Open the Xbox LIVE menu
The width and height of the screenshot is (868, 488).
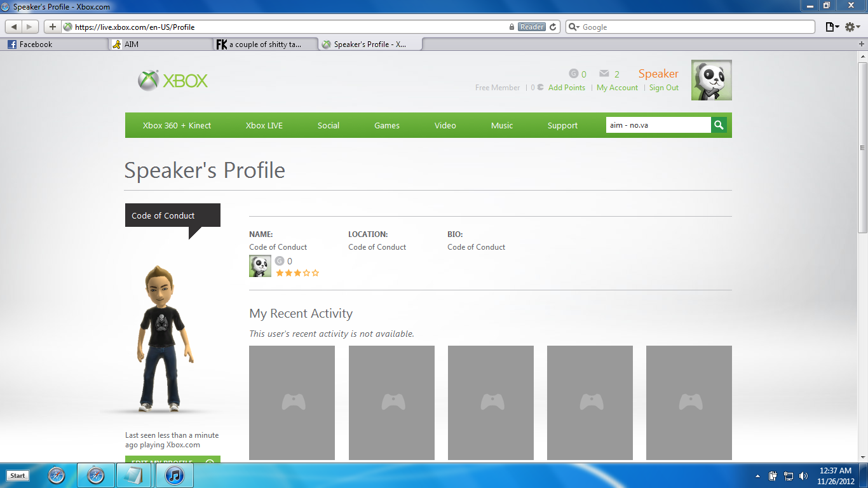click(264, 125)
